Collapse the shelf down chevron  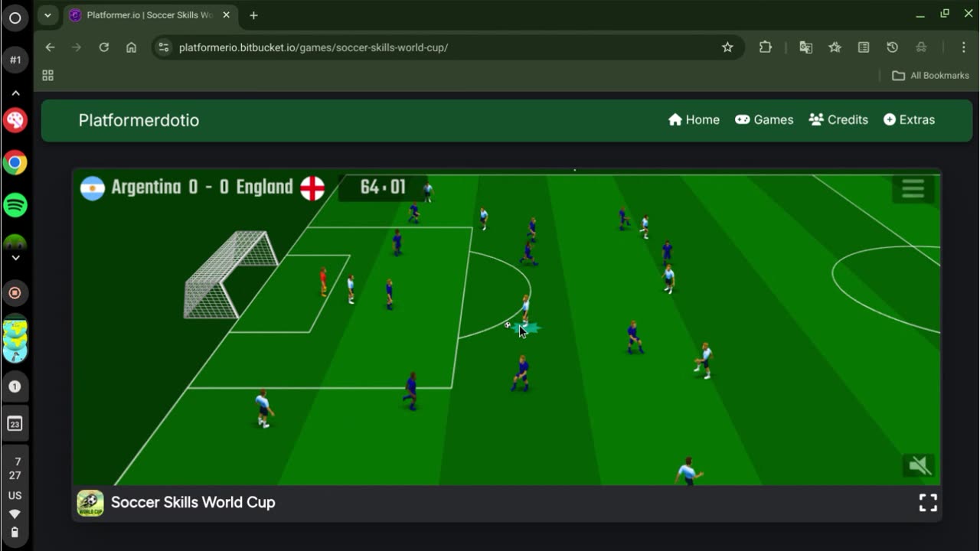coord(15,258)
